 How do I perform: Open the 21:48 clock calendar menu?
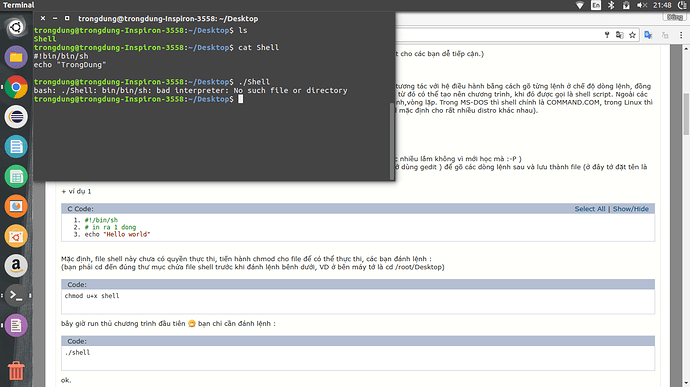click(x=662, y=5)
